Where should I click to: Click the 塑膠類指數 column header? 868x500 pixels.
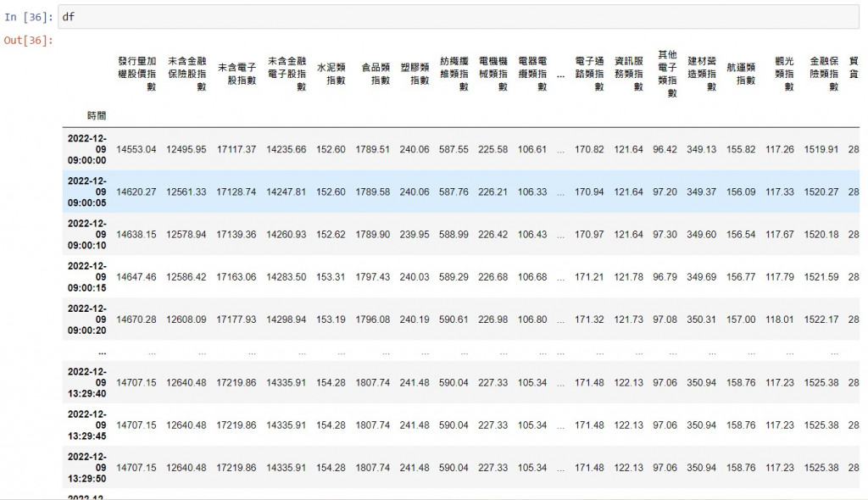pos(415,74)
